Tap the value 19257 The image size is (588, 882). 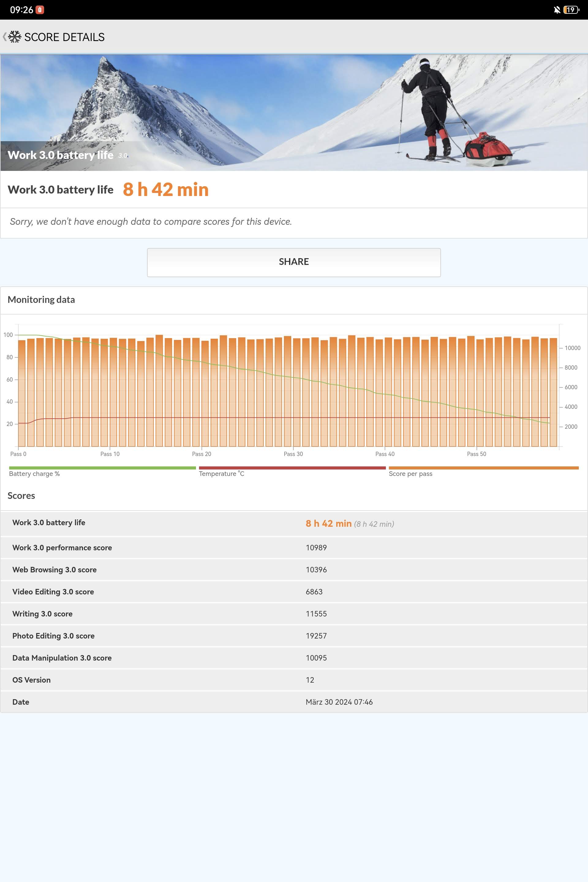pyautogui.click(x=316, y=636)
